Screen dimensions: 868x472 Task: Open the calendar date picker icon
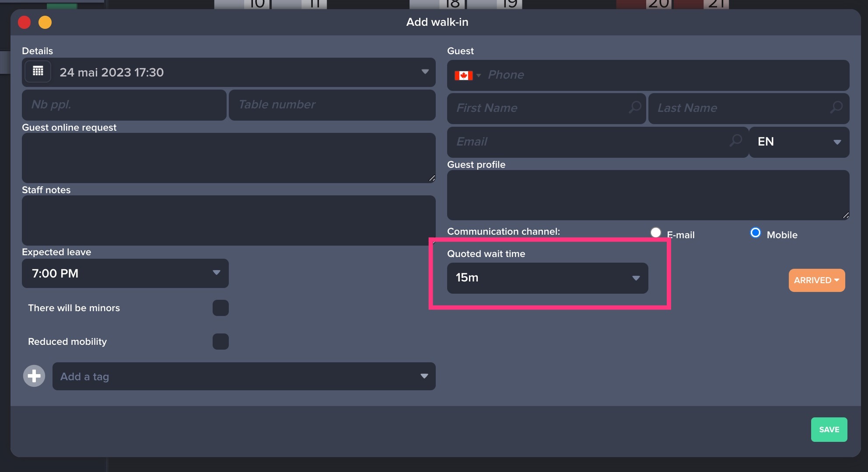pos(38,71)
